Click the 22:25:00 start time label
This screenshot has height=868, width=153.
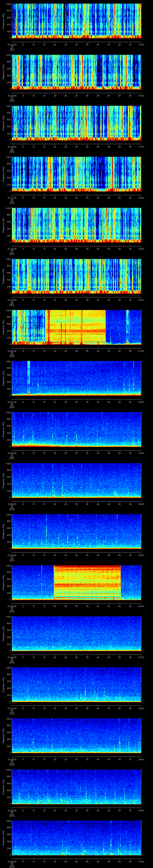12,606
